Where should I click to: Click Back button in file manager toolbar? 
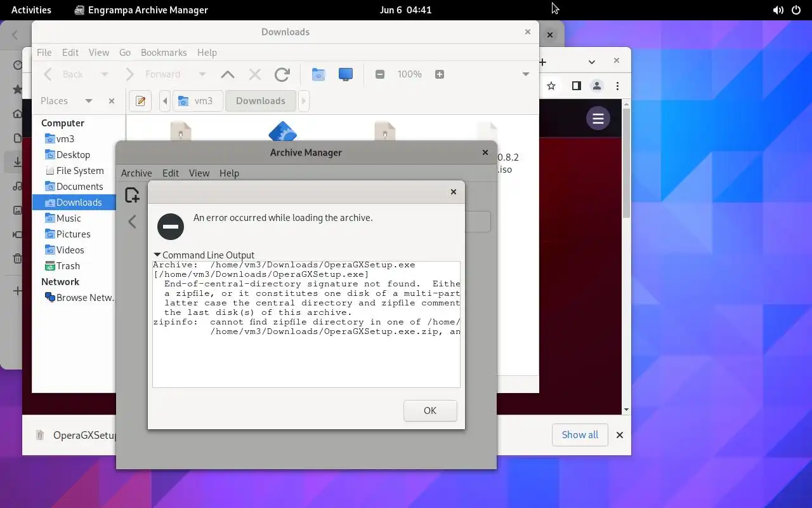pos(64,74)
